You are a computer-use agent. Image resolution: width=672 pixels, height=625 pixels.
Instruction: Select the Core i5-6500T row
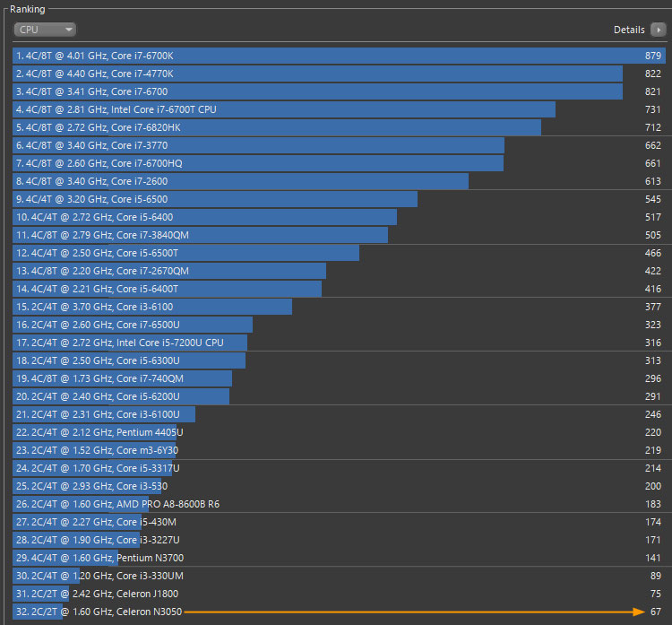tap(339, 253)
